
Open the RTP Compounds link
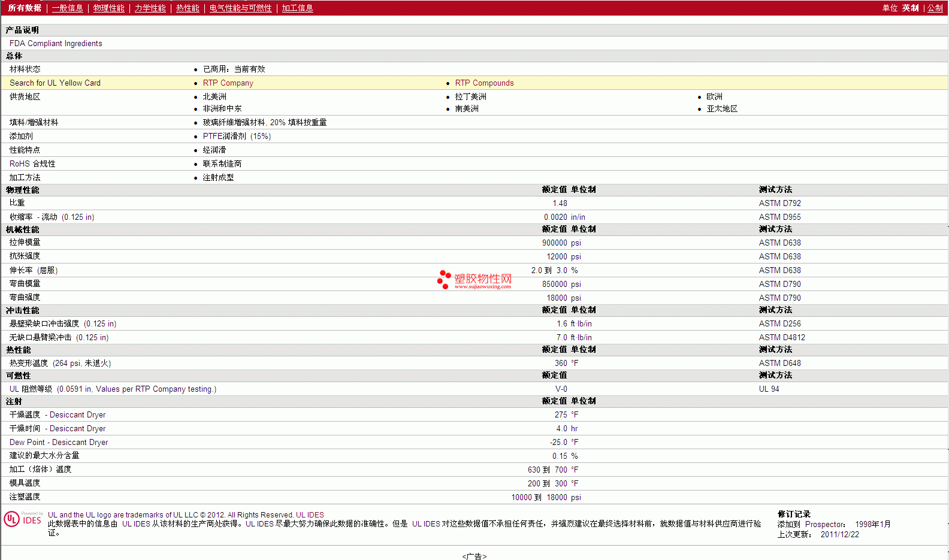click(485, 83)
